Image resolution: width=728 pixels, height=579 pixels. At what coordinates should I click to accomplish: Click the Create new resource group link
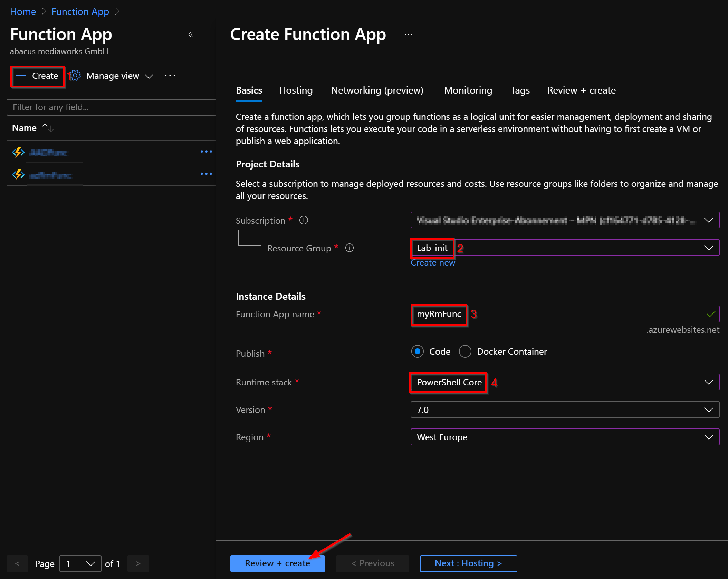tap(433, 262)
